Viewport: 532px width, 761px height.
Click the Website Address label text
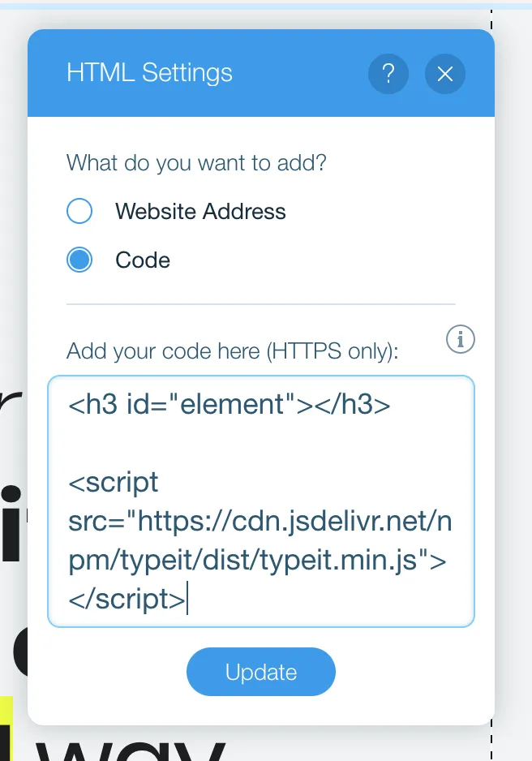(201, 211)
